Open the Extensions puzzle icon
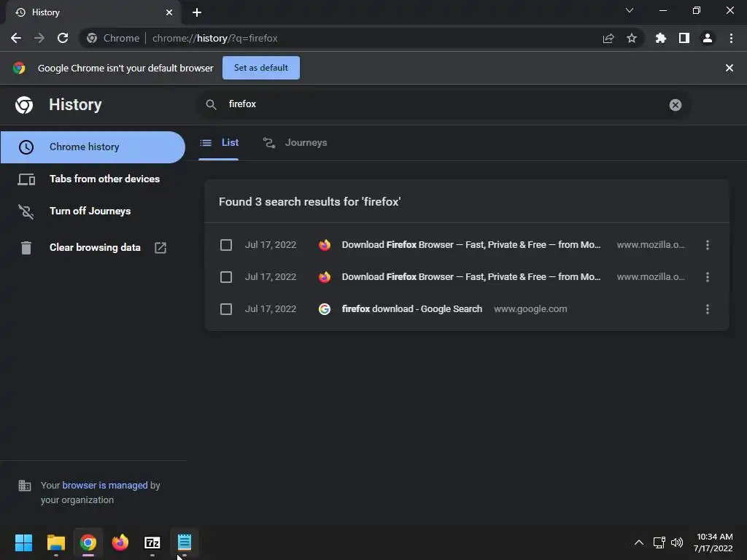This screenshot has height=560, width=747. tap(661, 38)
